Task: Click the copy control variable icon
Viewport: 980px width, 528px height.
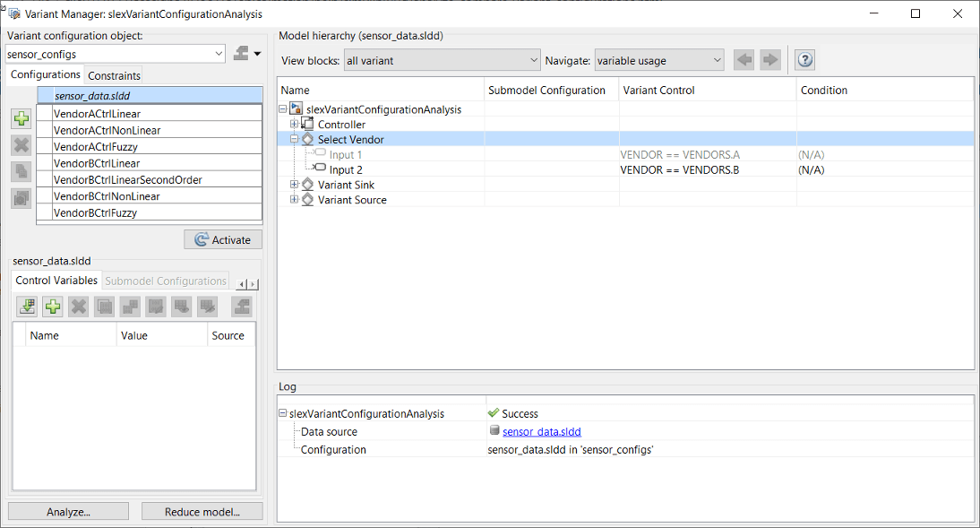Action: [x=105, y=306]
